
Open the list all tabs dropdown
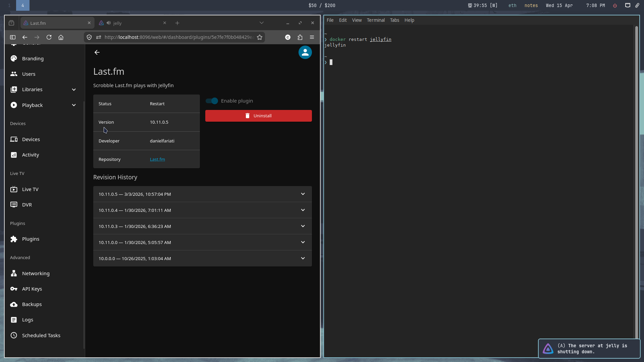[262, 23]
